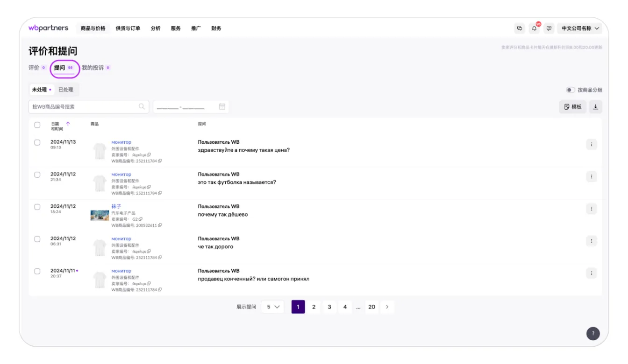Screen dimensions: 628x364
Task: Copy seller number in the 20:37 row
Action: (149, 283)
